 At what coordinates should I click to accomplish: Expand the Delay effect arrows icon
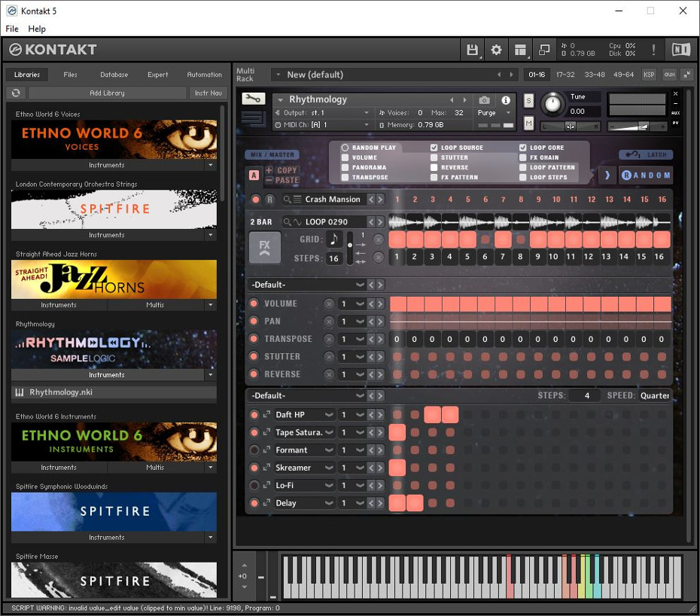[x=266, y=503]
